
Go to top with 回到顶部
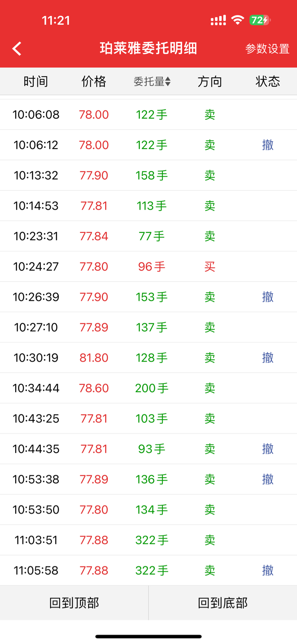point(74,603)
